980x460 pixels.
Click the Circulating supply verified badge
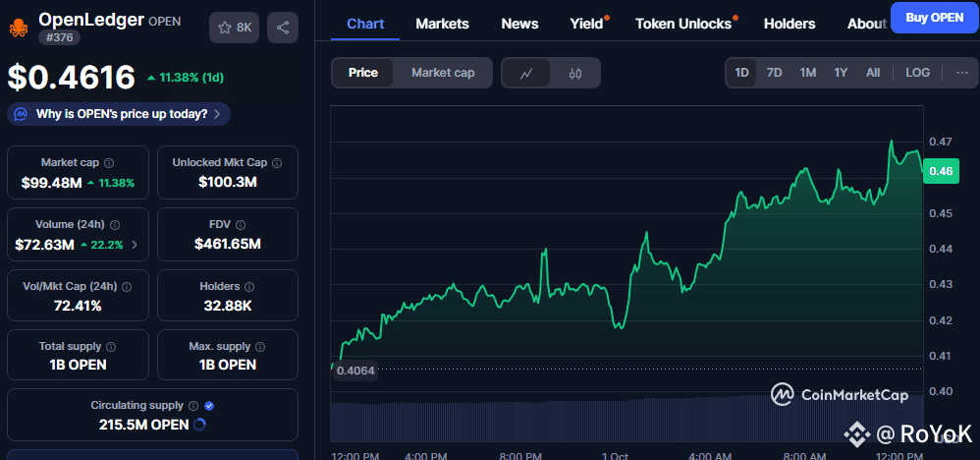tap(209, 405)
